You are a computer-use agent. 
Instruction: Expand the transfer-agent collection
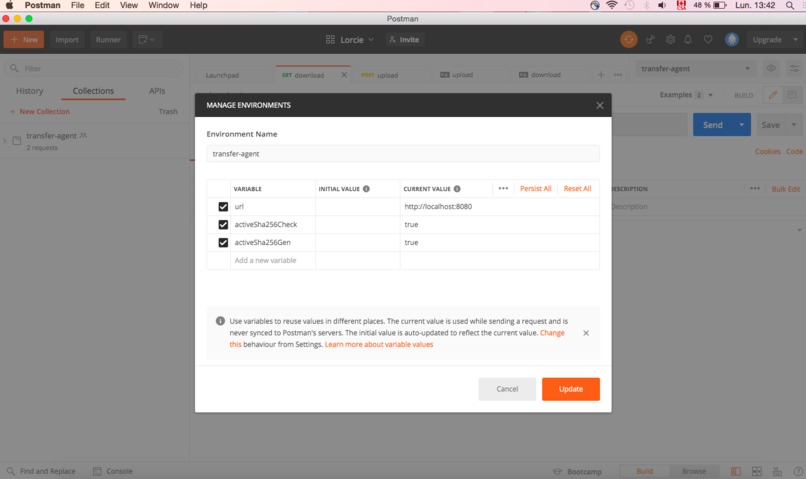[x=5, y=140]
